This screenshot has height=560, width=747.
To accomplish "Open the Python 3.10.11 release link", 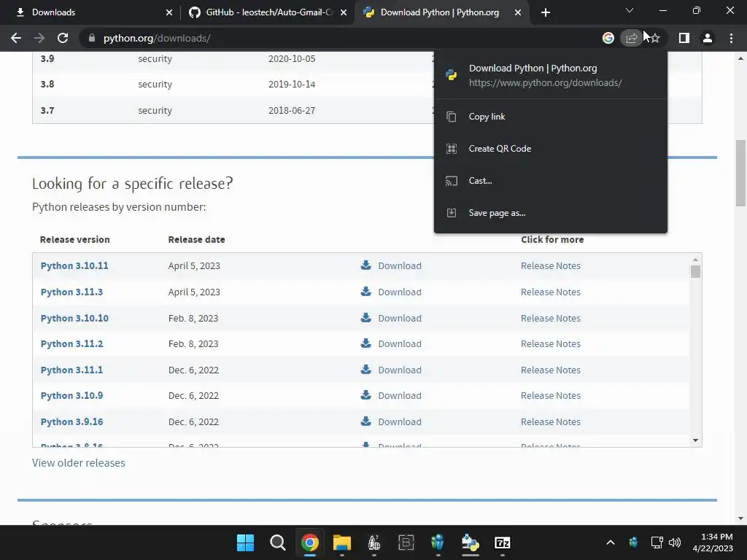I will [74, 265].
